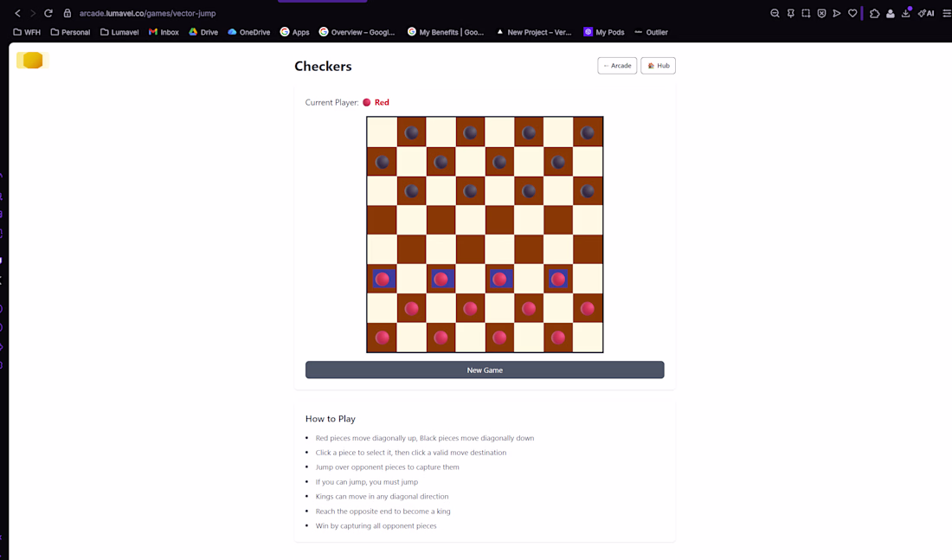This screenshot has height=560, width=952.
Task: Show downloads via the download tray icon
Action: point(906,13)
